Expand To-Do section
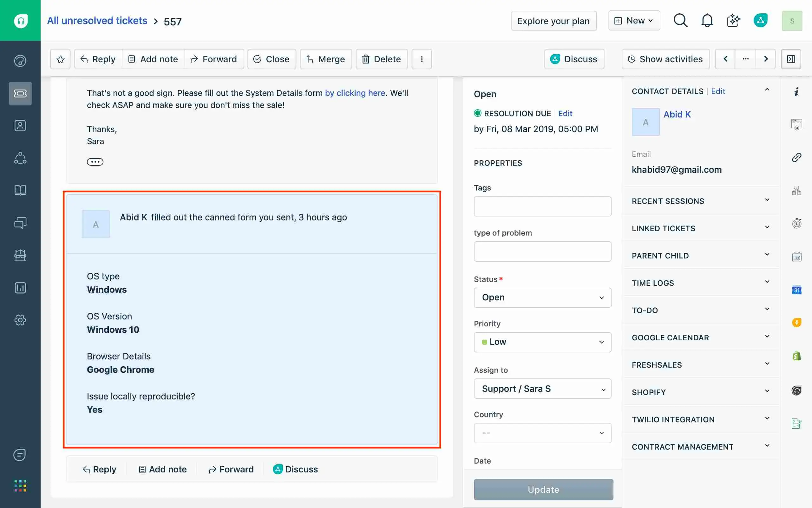Screen dimensions: 812x508 701,310
